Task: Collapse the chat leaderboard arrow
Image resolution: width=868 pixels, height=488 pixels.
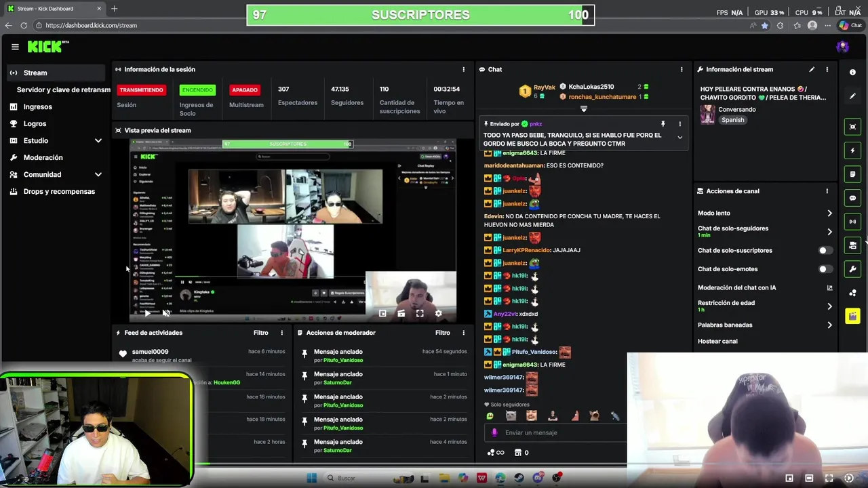Action: pos(583,108)
